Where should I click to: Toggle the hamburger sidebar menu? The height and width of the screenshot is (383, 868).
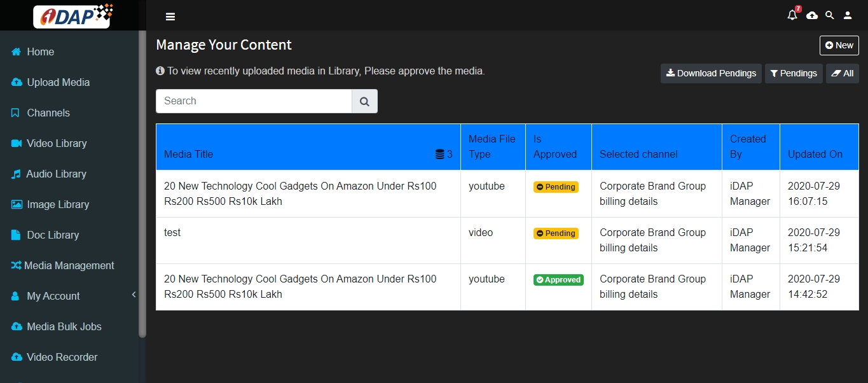click(x=170, y=17)
